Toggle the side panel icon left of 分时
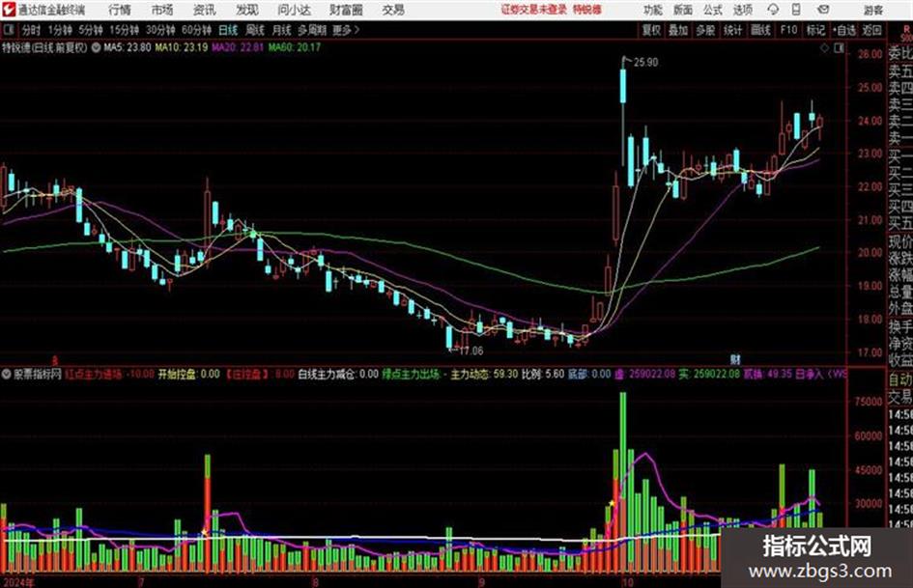This screenshot has height=588, width=913. [8, 30]
